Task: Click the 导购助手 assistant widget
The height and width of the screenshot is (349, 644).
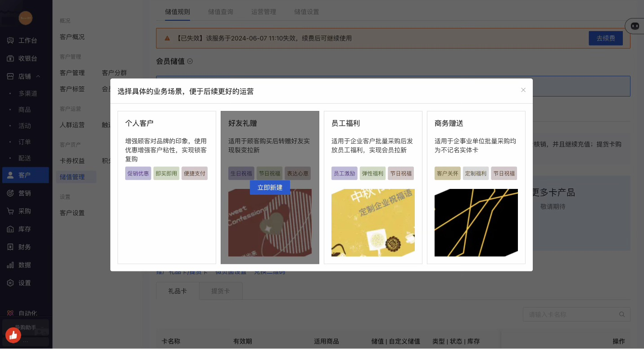Action: coord(26,327)
